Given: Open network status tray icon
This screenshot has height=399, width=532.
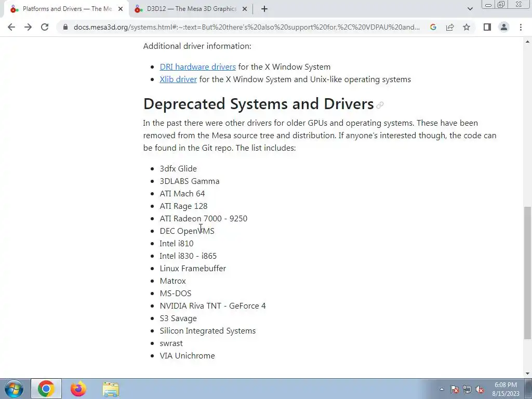Looking at the screenshot, I should pyautogui.click(x=467, y=389).
